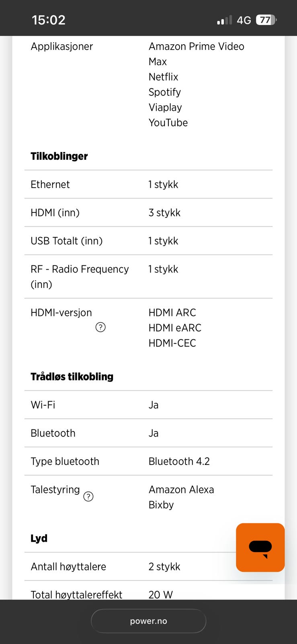Screen dimensions: 297x644
Task: Tap the orange chat support button
Action: pyautogui.click(x=260, y=547)
